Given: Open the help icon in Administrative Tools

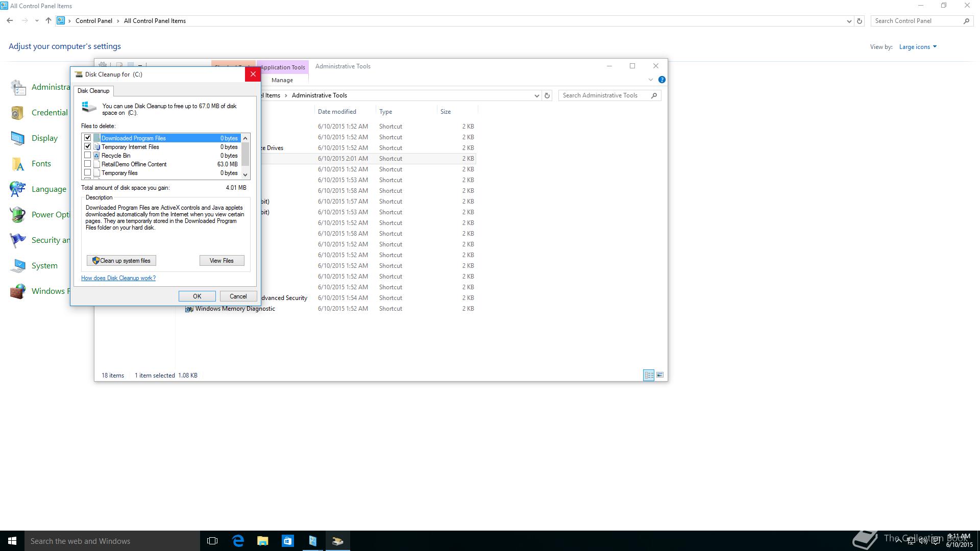Looking at the screenshot, I should [x=662, y=80].
